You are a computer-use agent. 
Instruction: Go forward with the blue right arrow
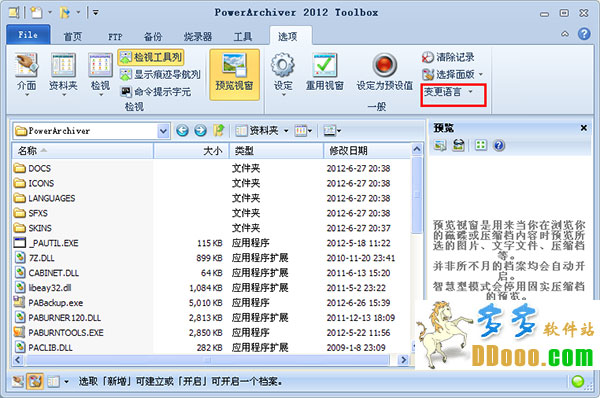pyautogui.click(x=200, y=131)
